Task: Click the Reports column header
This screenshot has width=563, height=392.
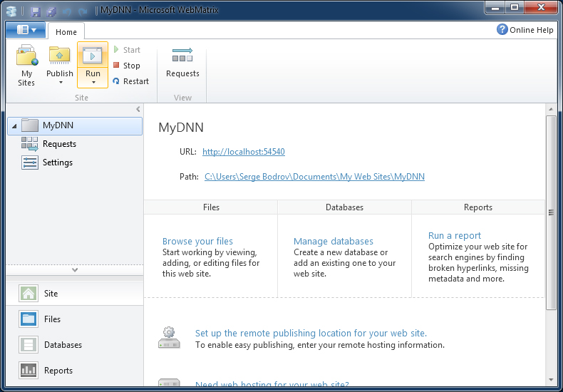Action: coord(478,207)
